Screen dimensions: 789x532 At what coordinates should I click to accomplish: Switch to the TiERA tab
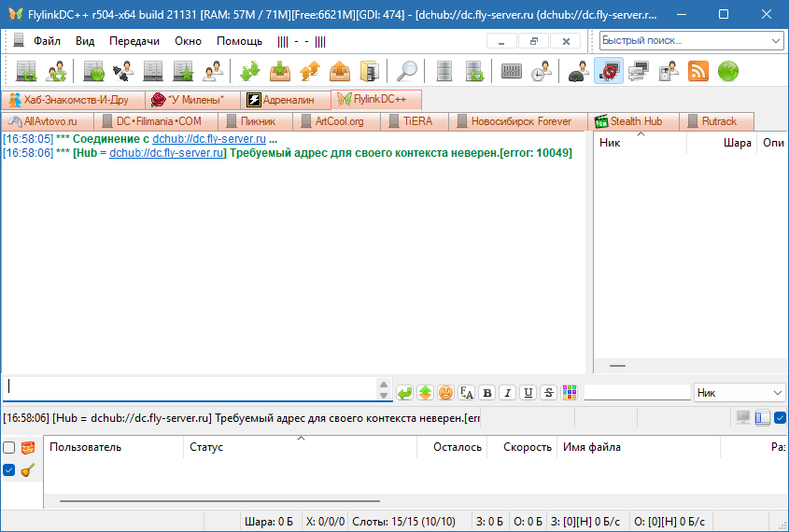tap(415, 121)
